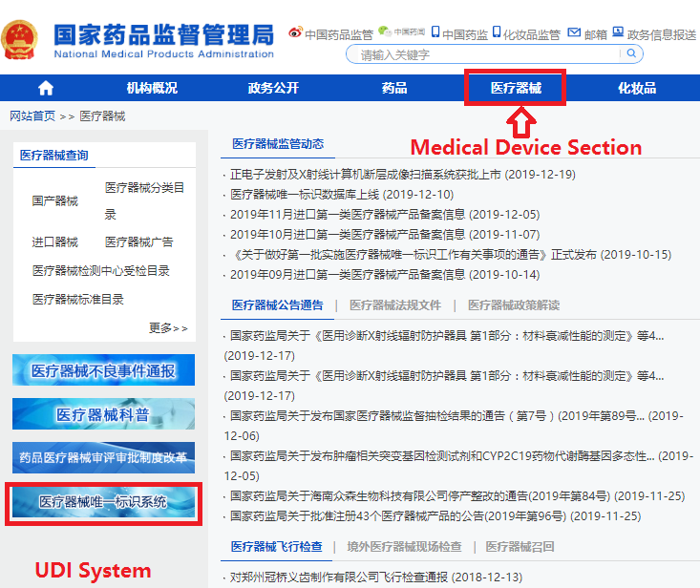The image size is (700, 588).
Task: Open the 化妆品 navigation menu
Action: tap(637, 88)
